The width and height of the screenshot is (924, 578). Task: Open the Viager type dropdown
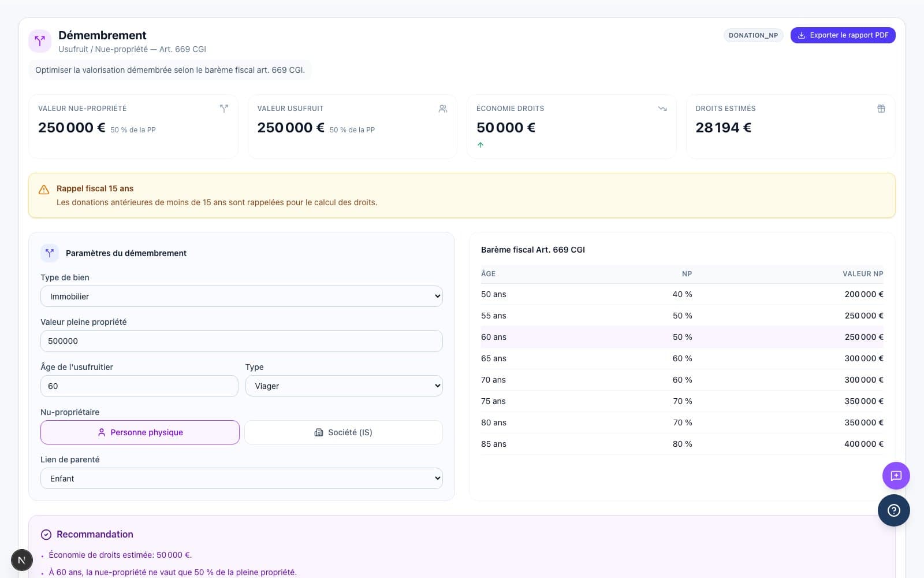(344, 386)
